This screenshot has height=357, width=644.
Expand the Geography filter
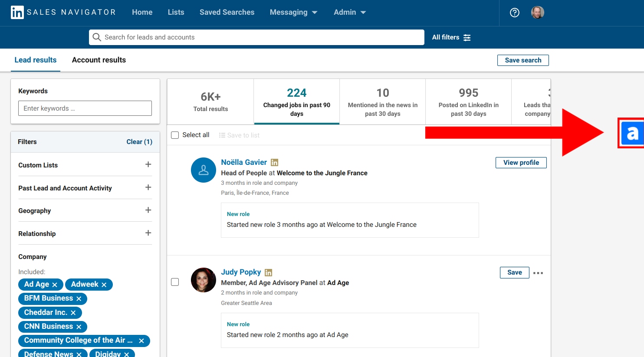coord(148,210)
